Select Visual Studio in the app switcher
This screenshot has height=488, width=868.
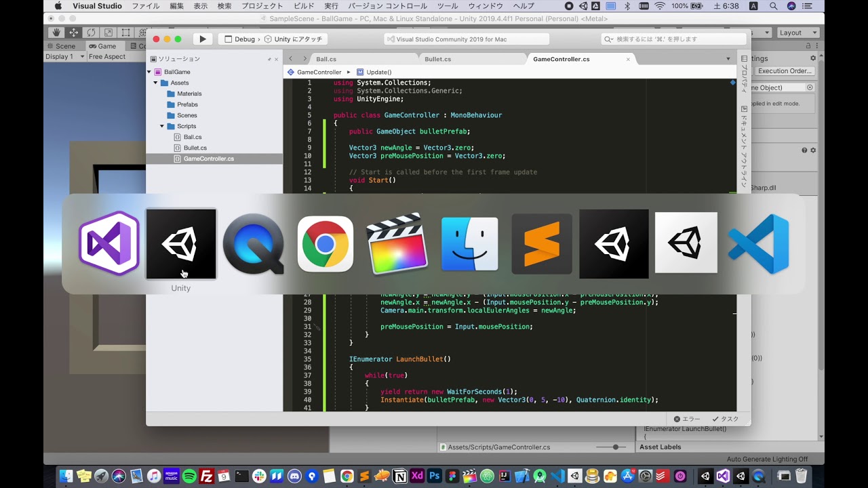[109, 244]
